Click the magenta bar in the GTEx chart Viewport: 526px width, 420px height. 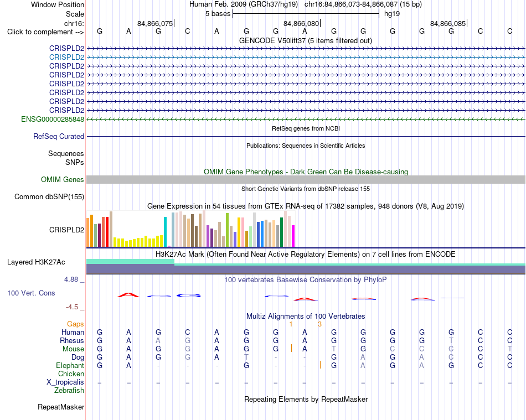click(293, 236)
